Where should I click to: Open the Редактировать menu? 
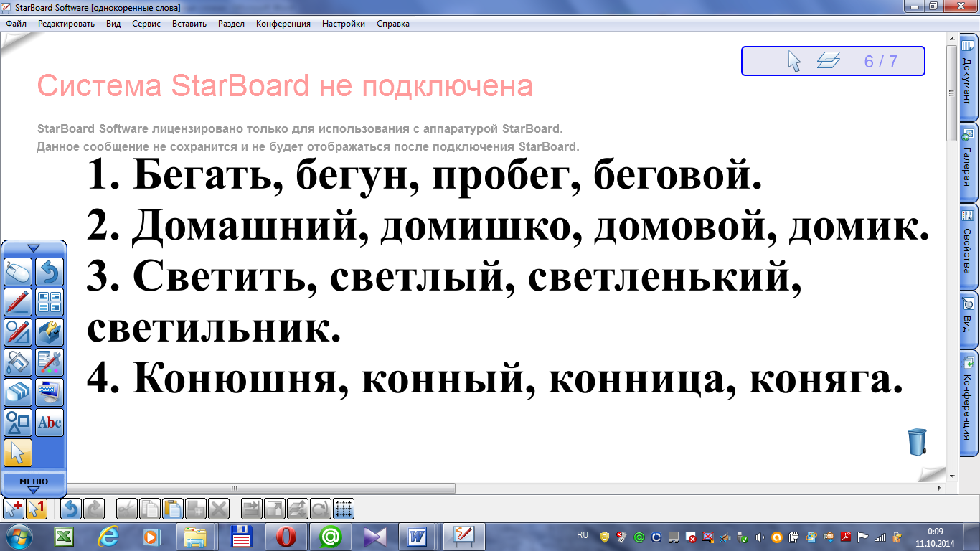pyautogui.click(x=66, y=24)
